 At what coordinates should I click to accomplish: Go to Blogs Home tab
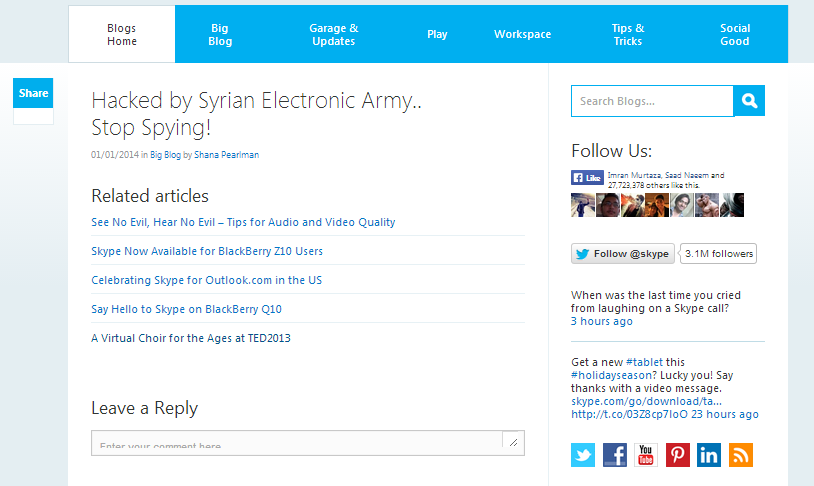point(122,34)
